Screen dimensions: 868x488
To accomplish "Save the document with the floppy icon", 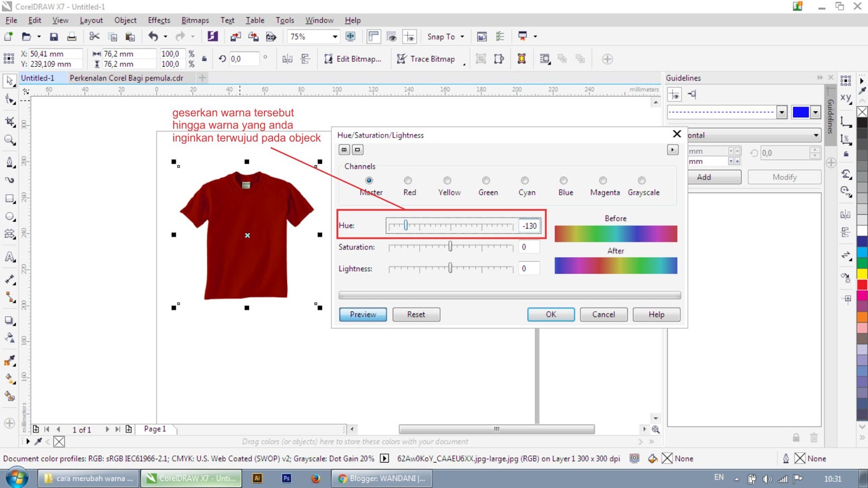I will click(54, 36).
